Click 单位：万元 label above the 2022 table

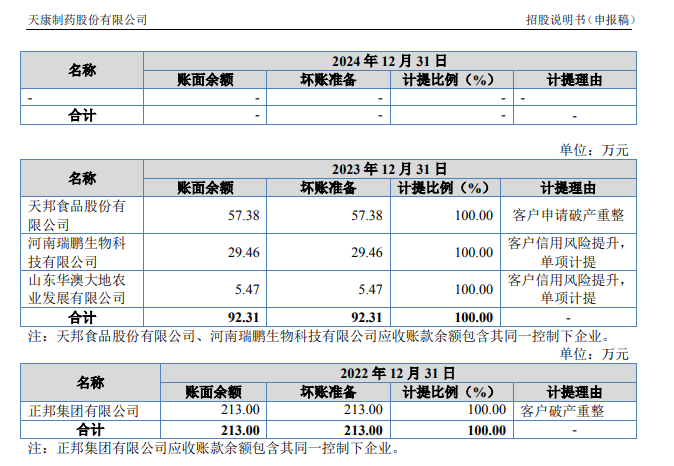tap(594, 354)
